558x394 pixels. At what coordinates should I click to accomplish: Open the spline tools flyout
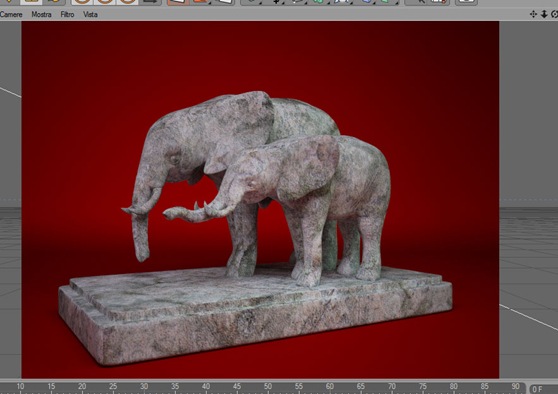pyautogui.click(x=274, y=2)
